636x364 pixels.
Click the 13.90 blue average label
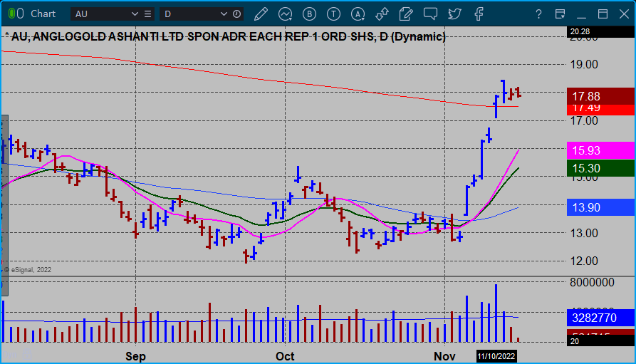click(x=600, y=207)
